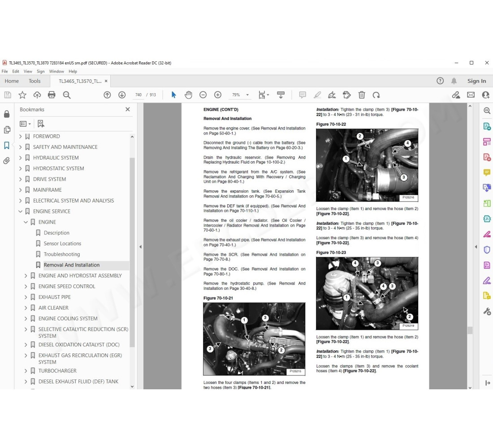The width and height of the screenshot is (493, 448).
Task: Save the file with the floppy disk icon
Action: tap(8, 95)
